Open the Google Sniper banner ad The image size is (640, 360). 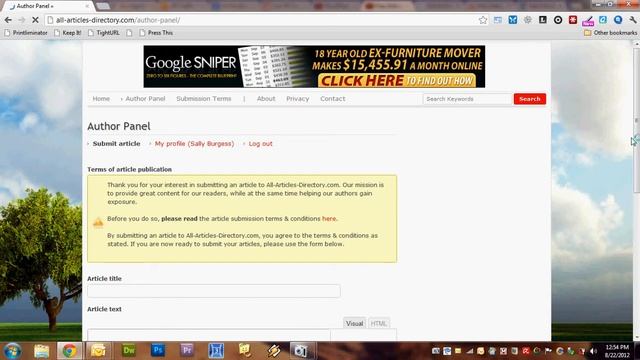(x=314, y=67)
